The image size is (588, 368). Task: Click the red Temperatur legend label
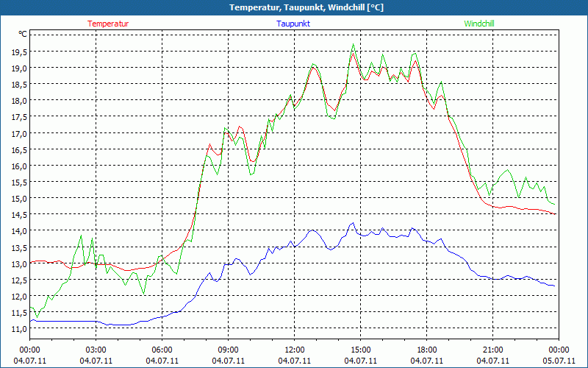click(x=108, y=24)
